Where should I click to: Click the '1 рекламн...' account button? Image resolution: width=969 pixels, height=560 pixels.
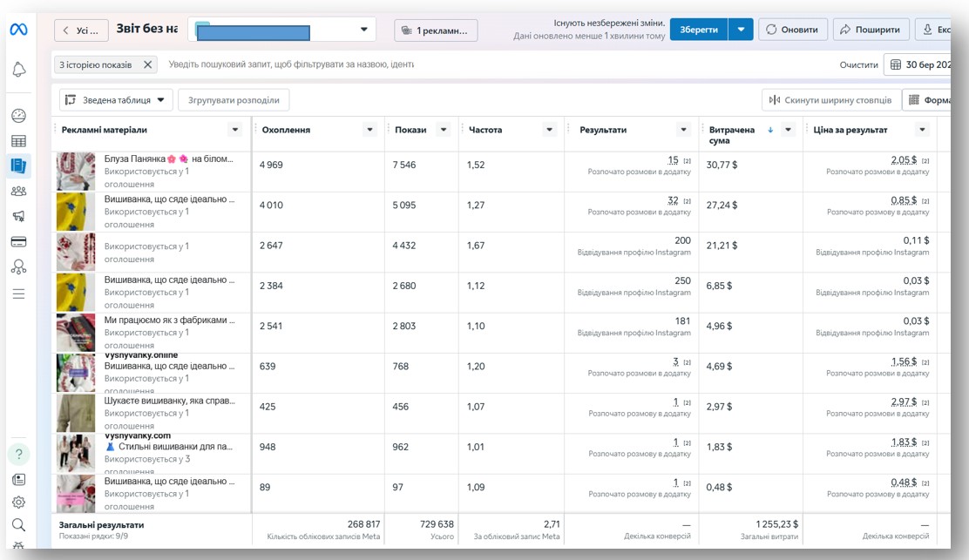pyautogui.click(x=436, y=30)
